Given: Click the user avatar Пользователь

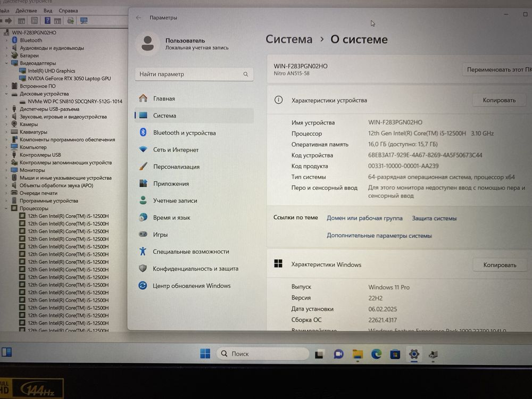Looking at the screenshot, I should tap(147, 44).
